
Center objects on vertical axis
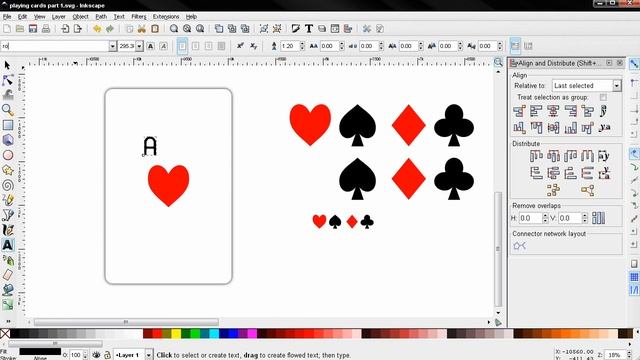point(553,111)
